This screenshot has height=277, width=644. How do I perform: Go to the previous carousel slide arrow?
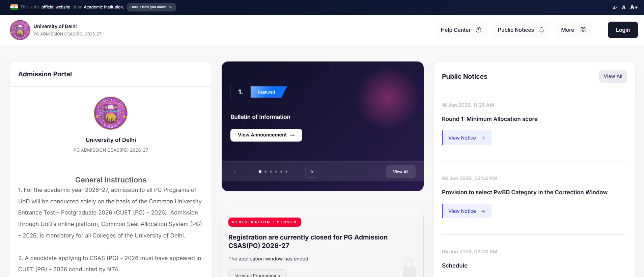235,172
